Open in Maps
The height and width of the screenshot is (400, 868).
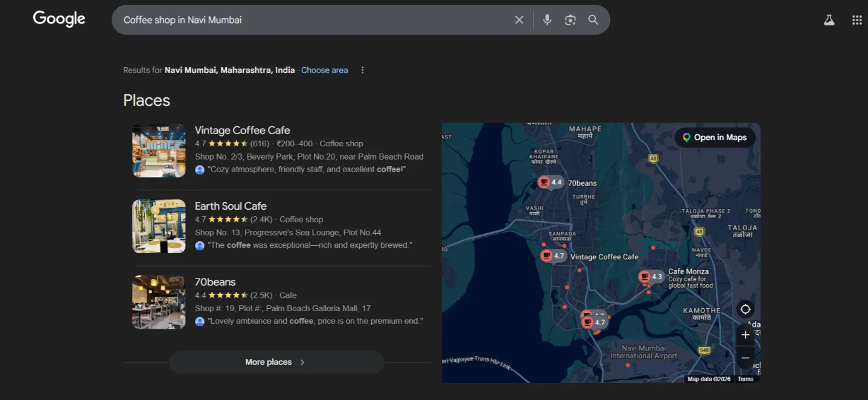[715, 137]
